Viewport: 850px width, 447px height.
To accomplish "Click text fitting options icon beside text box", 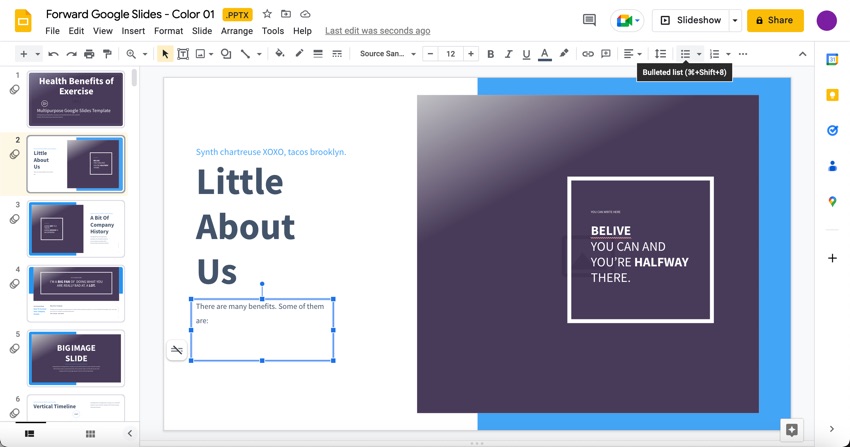I will pos(177,349).
